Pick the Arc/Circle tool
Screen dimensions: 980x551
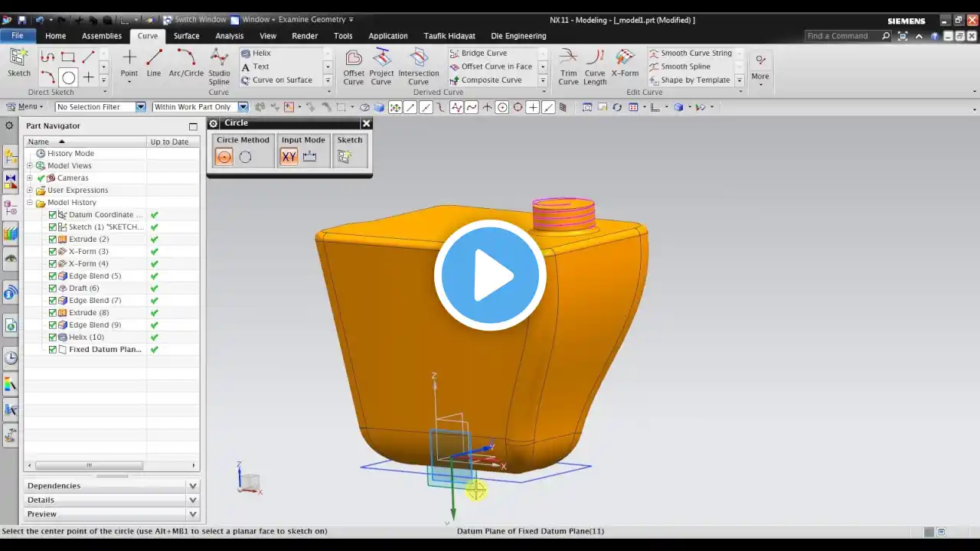pyautogui.click(x=186, y=63)
